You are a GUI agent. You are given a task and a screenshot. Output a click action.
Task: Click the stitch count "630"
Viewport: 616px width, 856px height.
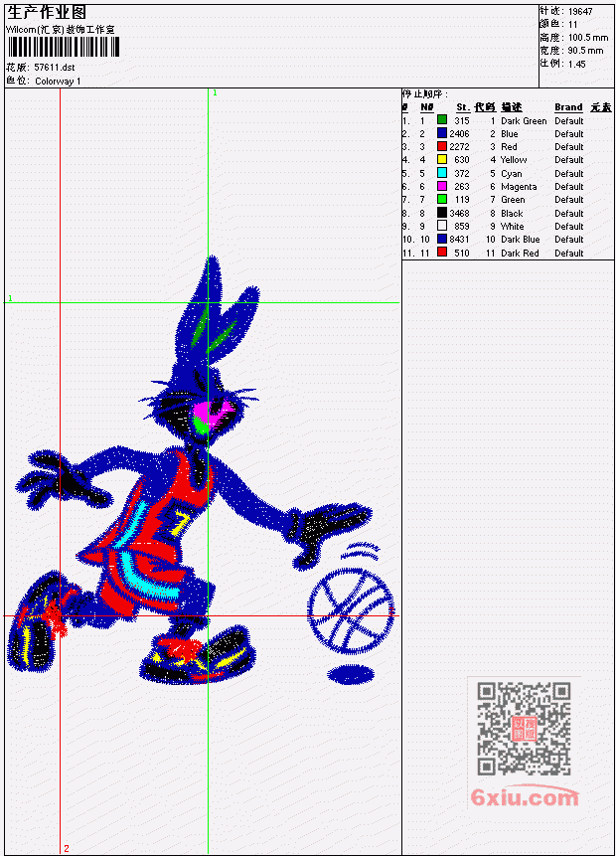coord(462,160)
